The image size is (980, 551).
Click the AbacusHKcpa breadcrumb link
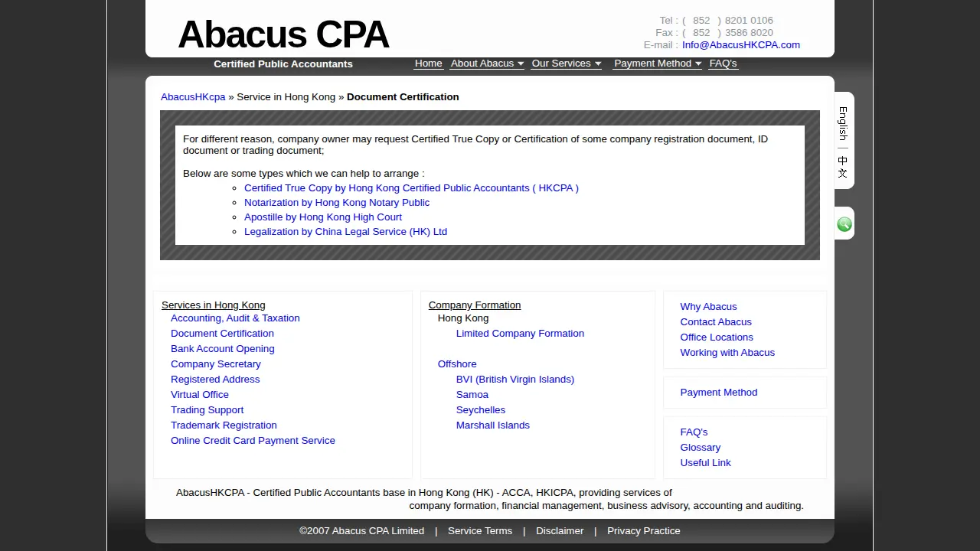coord(193,96)
